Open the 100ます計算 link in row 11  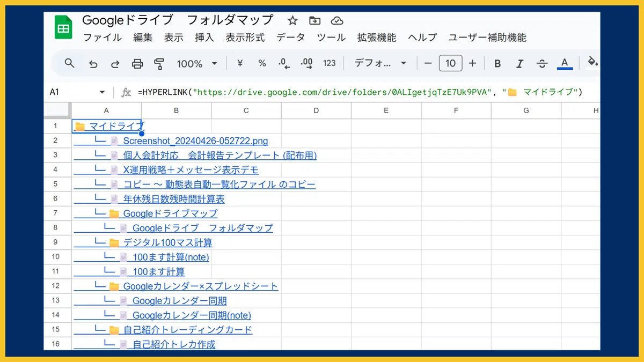pos(158,271)
